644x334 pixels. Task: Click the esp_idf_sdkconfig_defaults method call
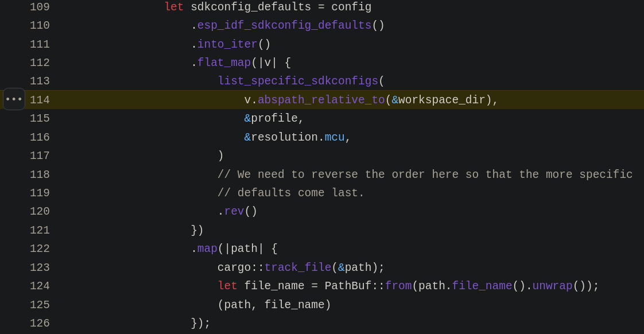284,25
